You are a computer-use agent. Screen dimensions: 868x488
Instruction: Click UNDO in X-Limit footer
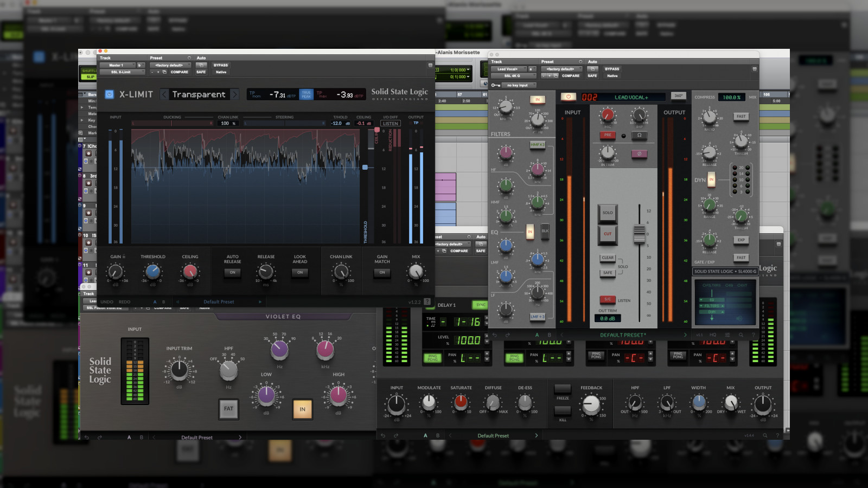click(107, 302)
